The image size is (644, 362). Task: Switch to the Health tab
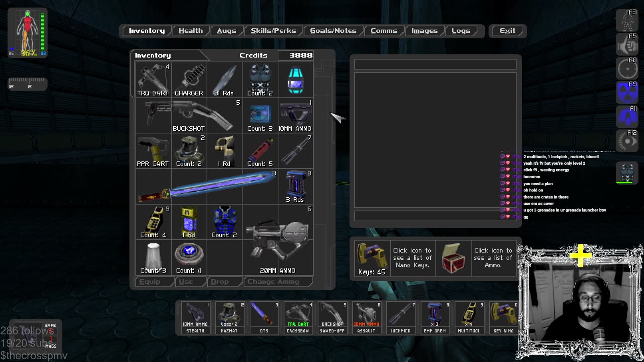point(191,31)
